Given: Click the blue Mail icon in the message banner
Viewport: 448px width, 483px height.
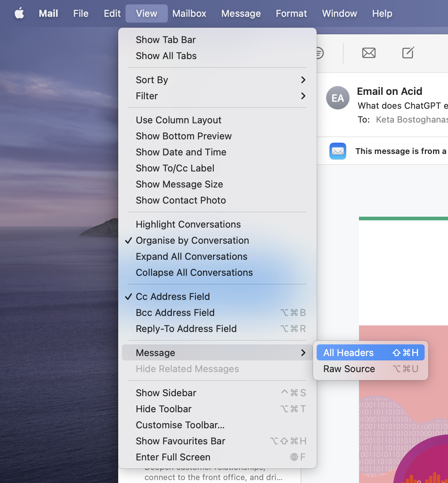Looking at the screenshot, I should pyautogui.click(x=337, y=151).
